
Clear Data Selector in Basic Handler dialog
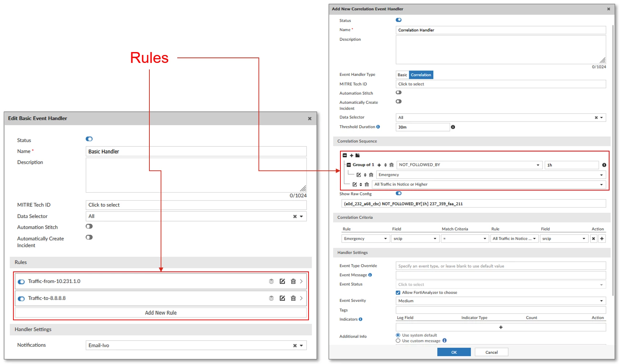coord(295,216)
